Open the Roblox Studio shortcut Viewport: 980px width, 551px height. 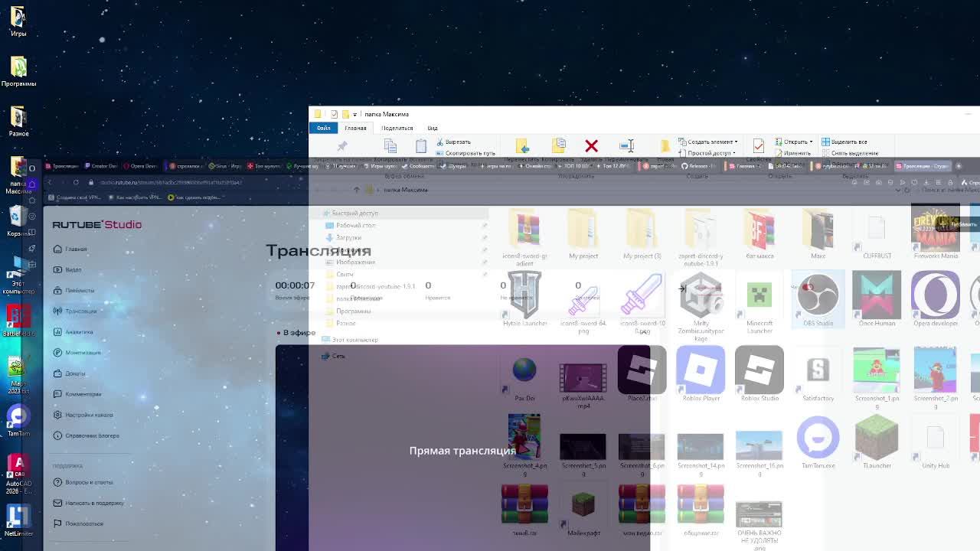pyautogui.click(x=759, y=373)
